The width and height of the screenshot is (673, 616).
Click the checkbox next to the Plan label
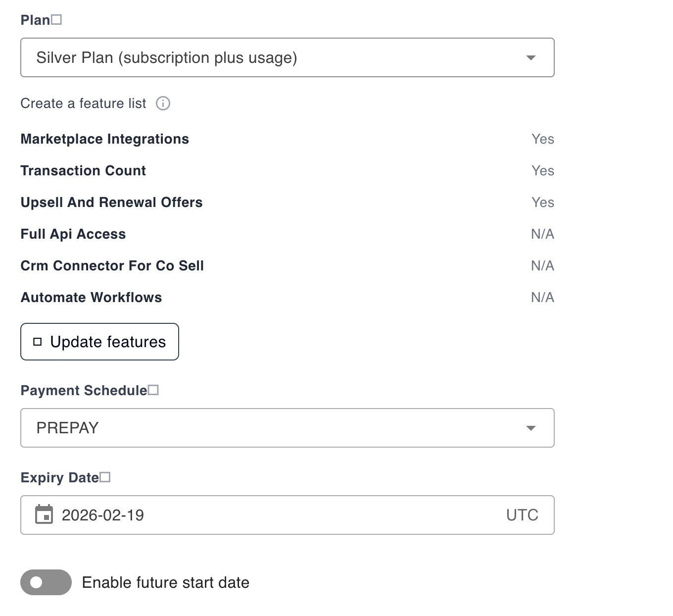coord(57,19)
